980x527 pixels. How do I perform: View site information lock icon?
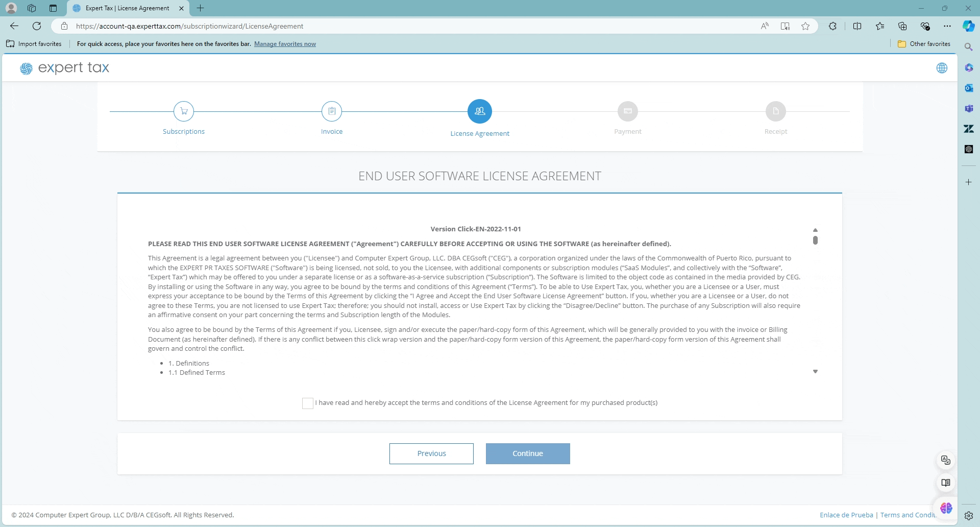(x=64, y=26)
